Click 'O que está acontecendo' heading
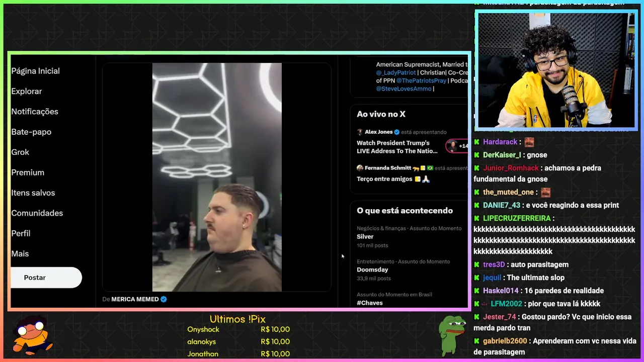The height and width of the screenshot is (362, 644). (405, 211)
